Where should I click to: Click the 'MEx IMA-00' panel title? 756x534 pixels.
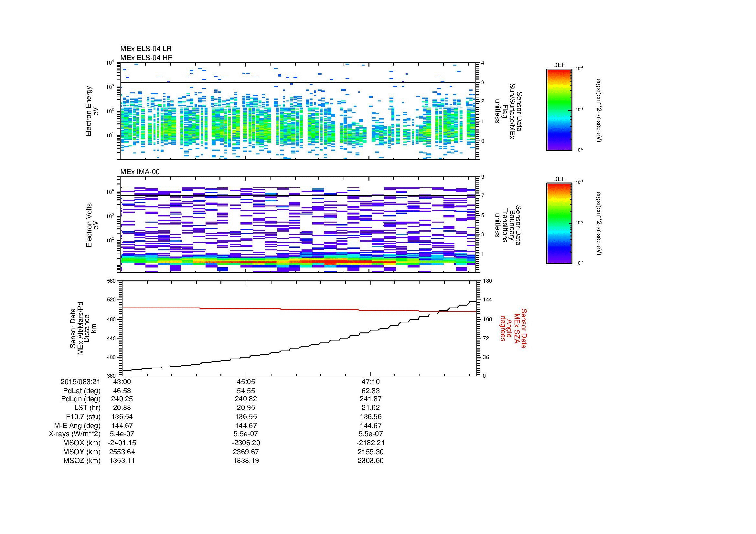[x=140, y=172]
